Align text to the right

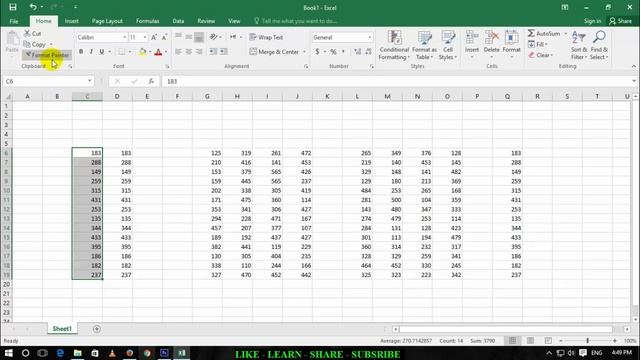(199, 51)
